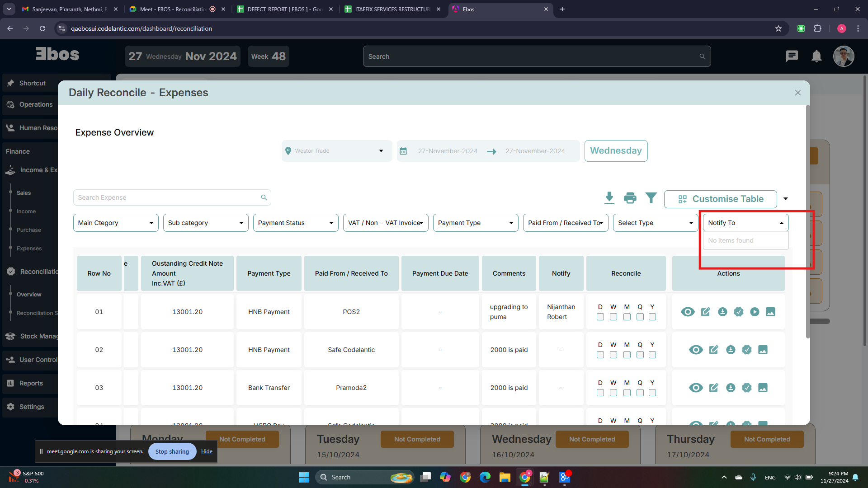868x488 pixels.
Task: Verify row 01 with checkmark badge icon
Action: (739, 312)
